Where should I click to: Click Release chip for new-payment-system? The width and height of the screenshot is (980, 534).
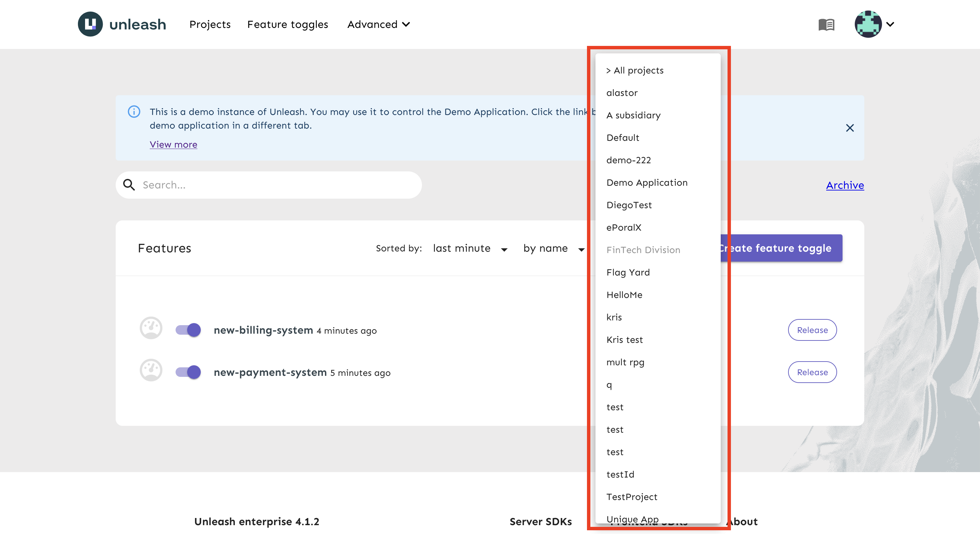point(812,372)
